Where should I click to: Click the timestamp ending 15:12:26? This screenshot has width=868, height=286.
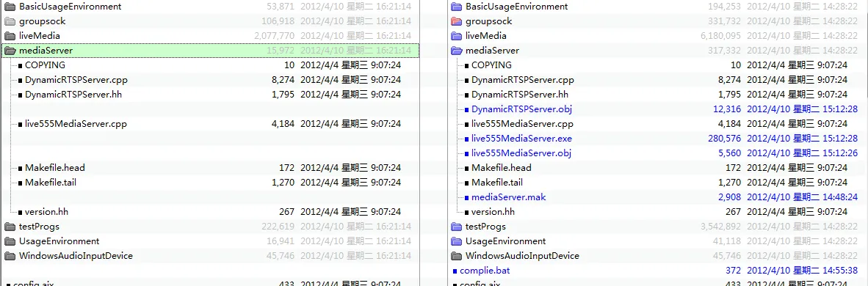click(x=802, y=153)
